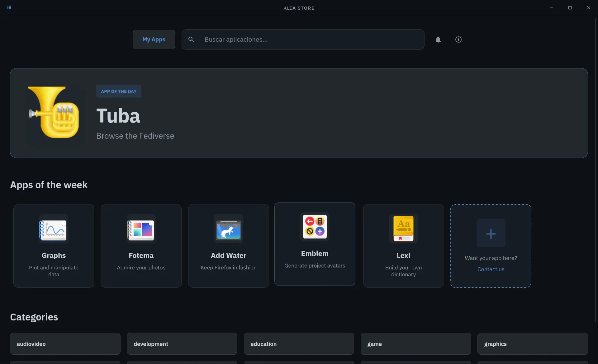
Task: Click 'Build your own dictionary' description
Action: pyautogui.click(x=404, y=271)
